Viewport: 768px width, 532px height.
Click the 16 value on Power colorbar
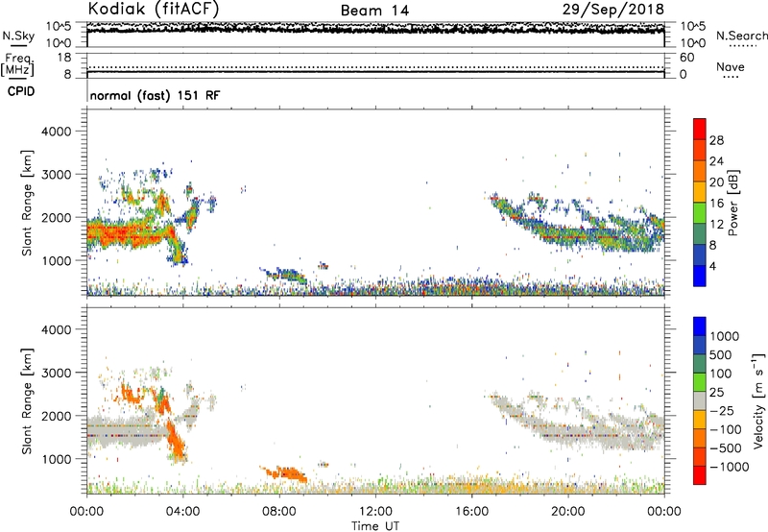point(716,204)
